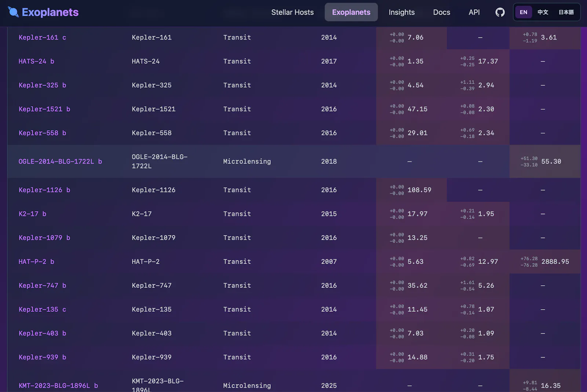
Task: Open planet HATS-24 b
Action: click(x=36, y=61)
